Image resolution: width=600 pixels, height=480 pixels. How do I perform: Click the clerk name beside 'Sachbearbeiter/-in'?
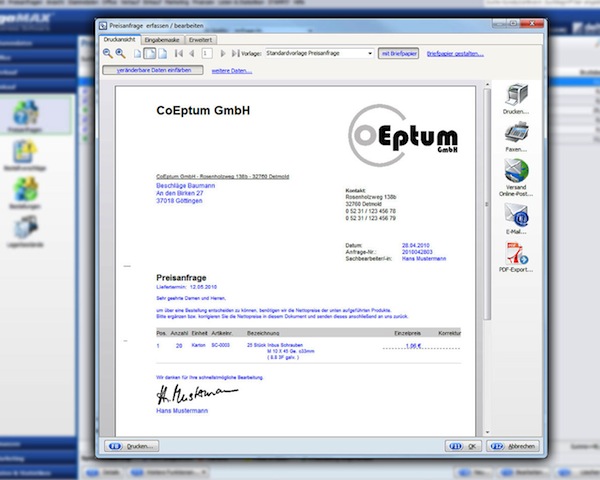coord(424,259)
